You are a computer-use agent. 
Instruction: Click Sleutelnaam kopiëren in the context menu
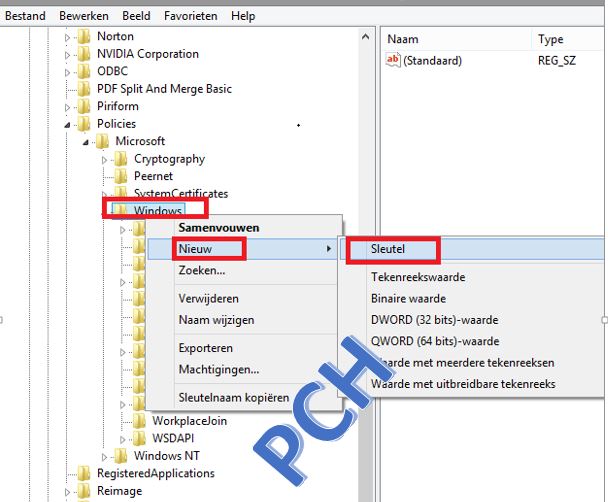point(234,398)
